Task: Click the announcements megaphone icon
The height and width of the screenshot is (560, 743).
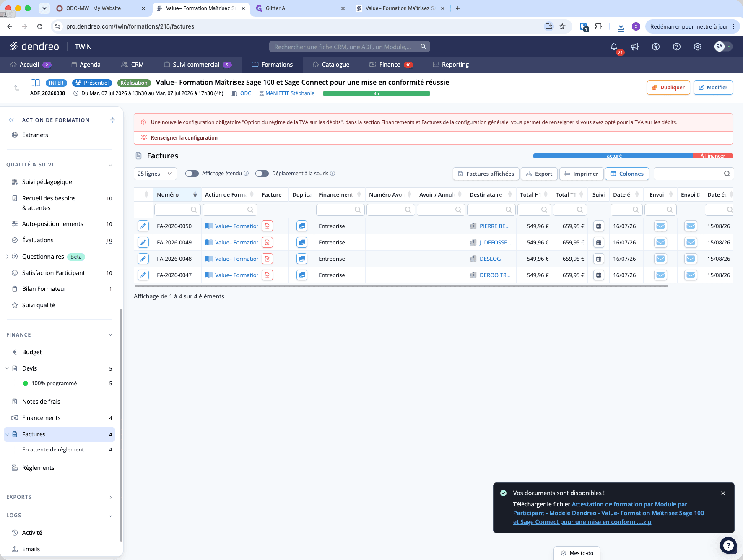Action: click(635, 47)
